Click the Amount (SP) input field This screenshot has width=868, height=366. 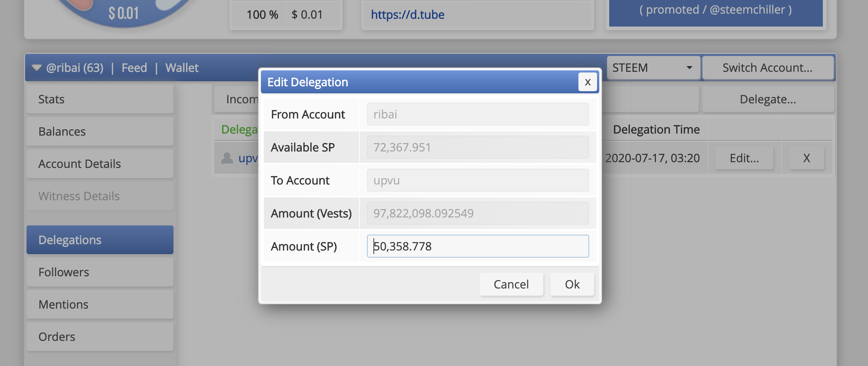click(x=477, y=246)
